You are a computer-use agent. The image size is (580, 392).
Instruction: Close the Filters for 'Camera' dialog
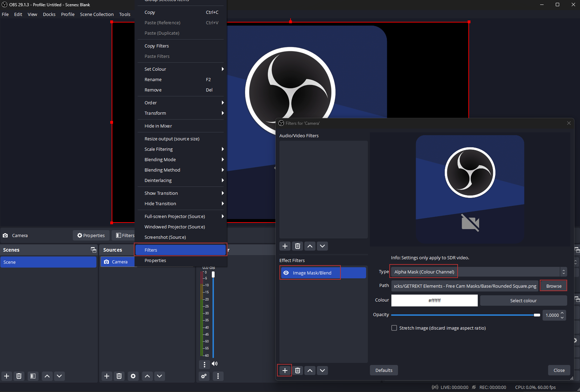tap(569, 123)
